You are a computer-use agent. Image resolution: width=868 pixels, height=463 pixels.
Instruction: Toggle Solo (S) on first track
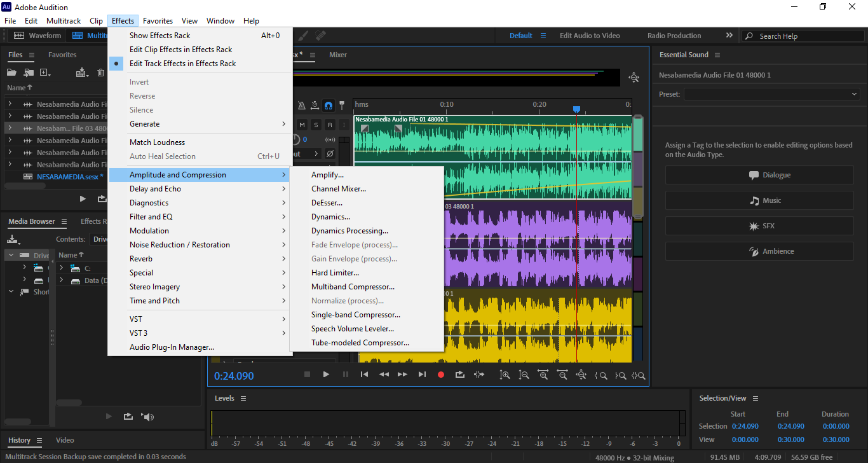tap(316, 125)
